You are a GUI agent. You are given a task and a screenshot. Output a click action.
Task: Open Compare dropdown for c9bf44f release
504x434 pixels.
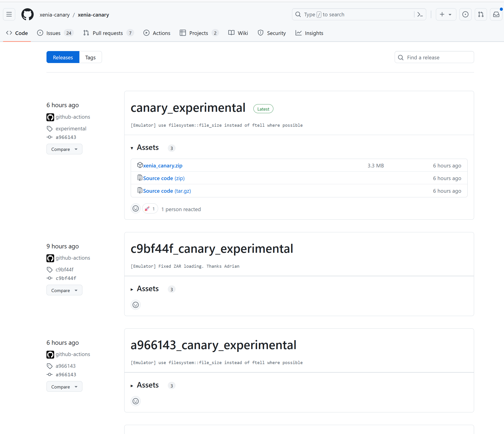[x=64, y=290]
